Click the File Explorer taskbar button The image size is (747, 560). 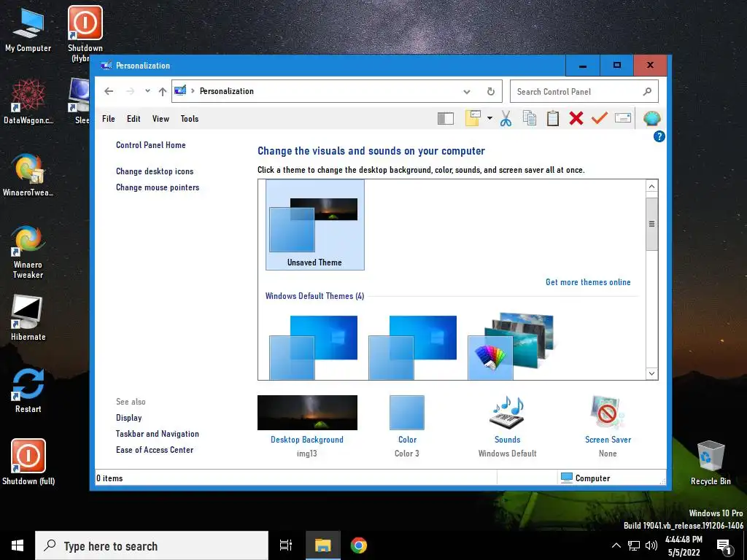pos(322,545)
